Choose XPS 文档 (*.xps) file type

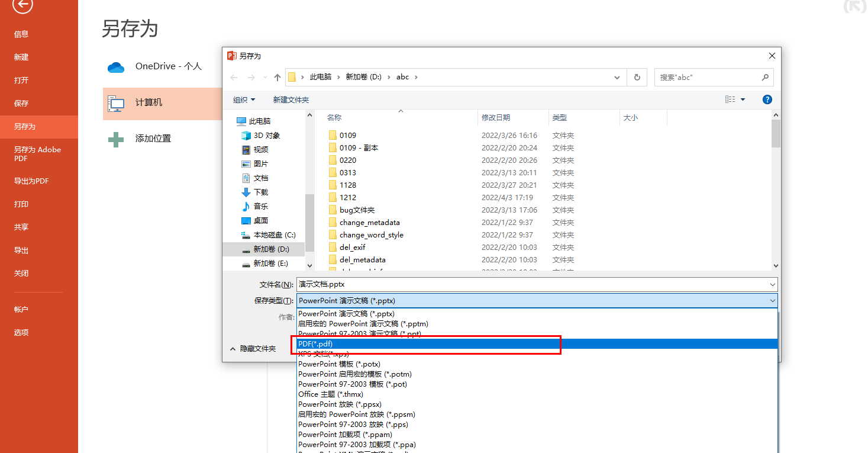coord(537,354)
